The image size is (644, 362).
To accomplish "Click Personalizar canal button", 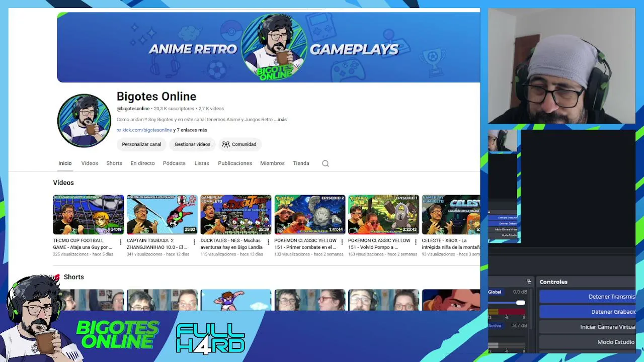I will click(x=141, y=144).
